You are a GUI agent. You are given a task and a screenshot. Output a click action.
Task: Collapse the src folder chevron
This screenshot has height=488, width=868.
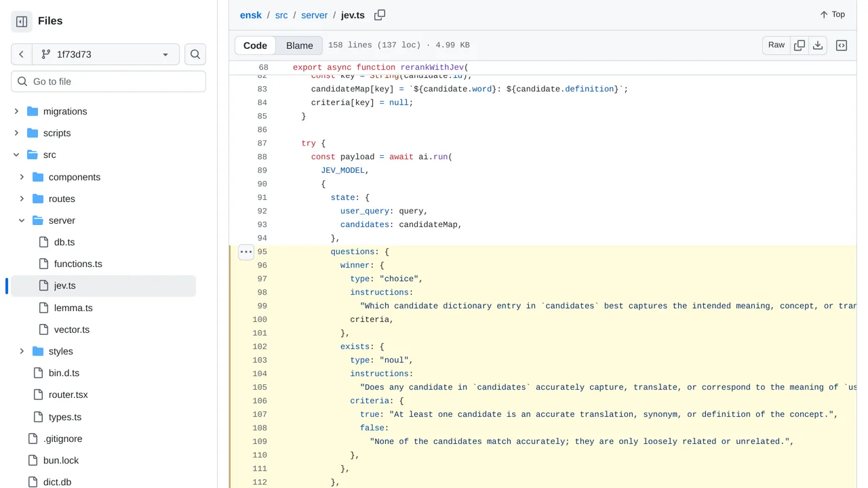tap(16, 155)
